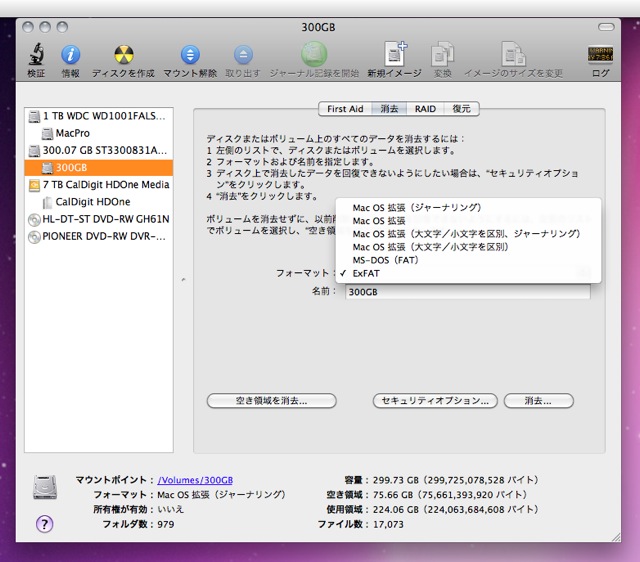Select Mac OS 拡張 (ジャーナリング) format option
This screenshot has height=562, width=640.
coord(417,207)
